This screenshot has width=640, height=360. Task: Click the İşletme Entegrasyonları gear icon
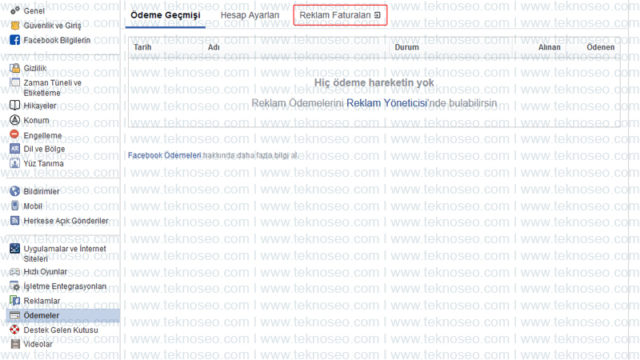point(15,286)
